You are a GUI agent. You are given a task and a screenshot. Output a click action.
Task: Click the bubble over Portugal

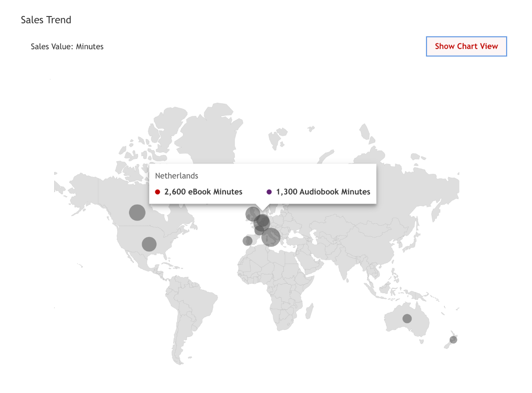pos(247,241)
